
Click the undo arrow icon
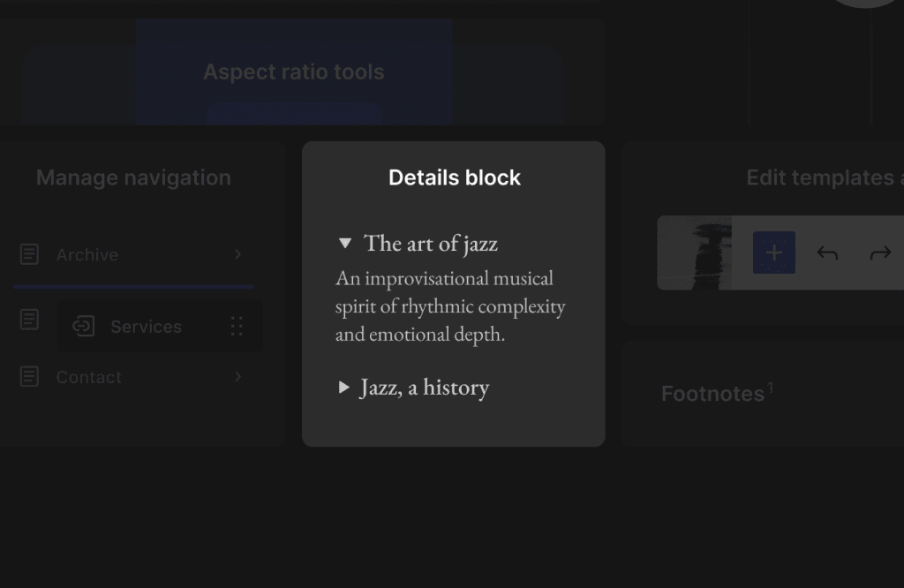pyautogui.click(x=827, y=253)
